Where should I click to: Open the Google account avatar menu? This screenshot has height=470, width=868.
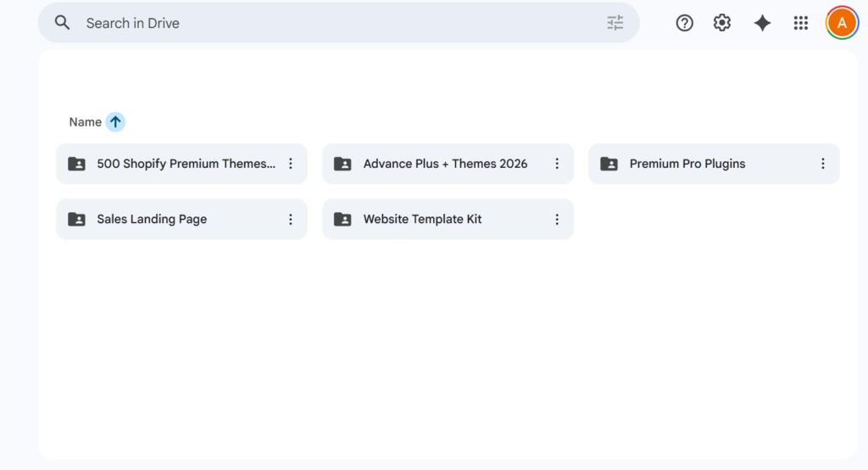(x=842, y=23)
